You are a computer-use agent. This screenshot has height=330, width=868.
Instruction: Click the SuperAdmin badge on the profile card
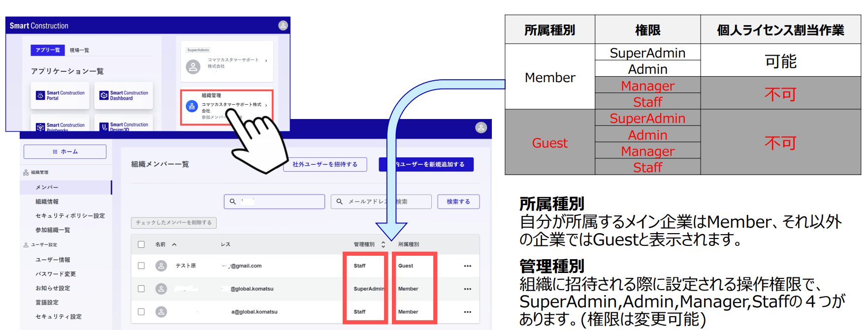click(x=198, y=50)
